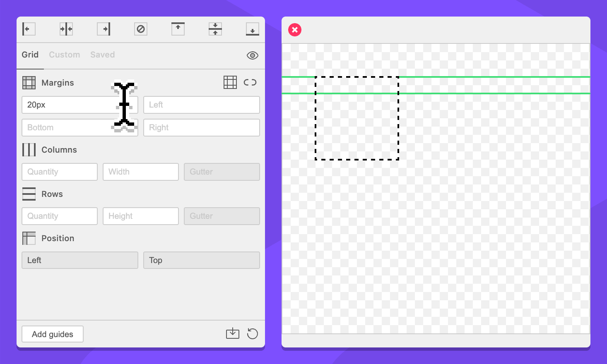
Task: Clear all guides icon
Action: pos(141,29)
